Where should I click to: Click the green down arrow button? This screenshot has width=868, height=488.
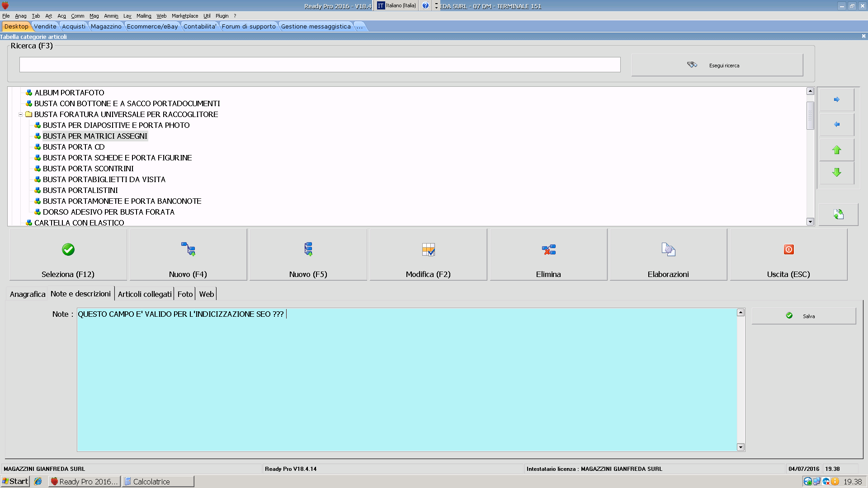[836, 173]
